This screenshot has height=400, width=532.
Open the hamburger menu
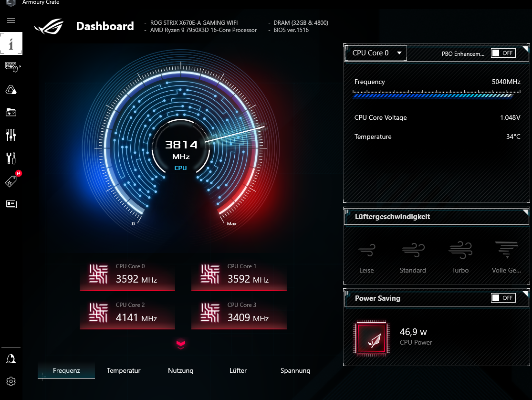point(11,21)
